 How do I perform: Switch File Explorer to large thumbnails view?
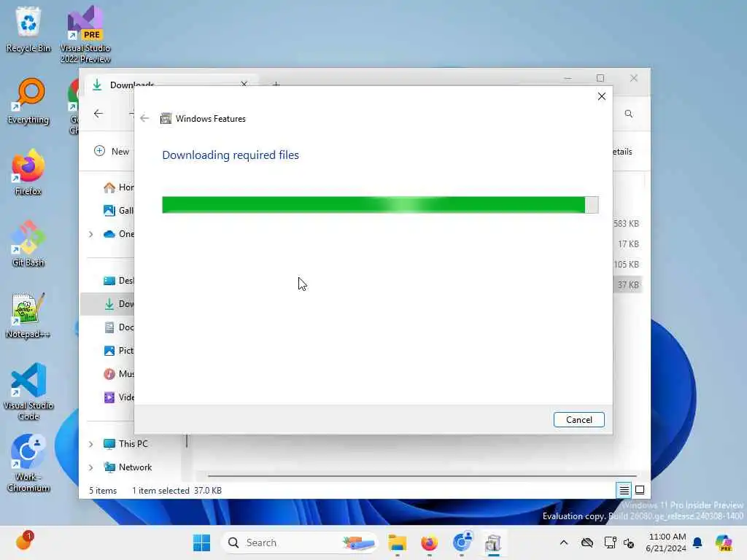[x=640, y=490]
